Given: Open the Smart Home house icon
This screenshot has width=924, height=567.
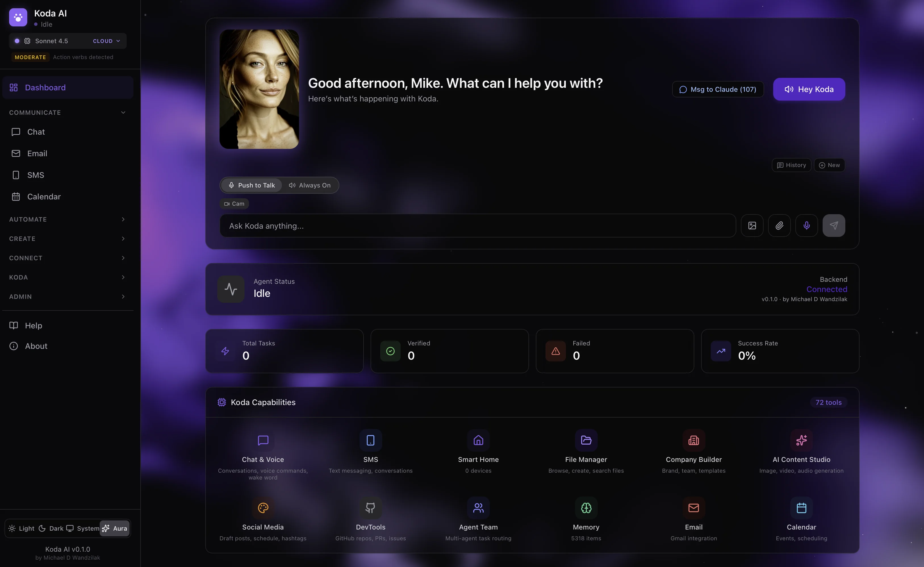Looking at the screenshot, I should tap(478, 440).
